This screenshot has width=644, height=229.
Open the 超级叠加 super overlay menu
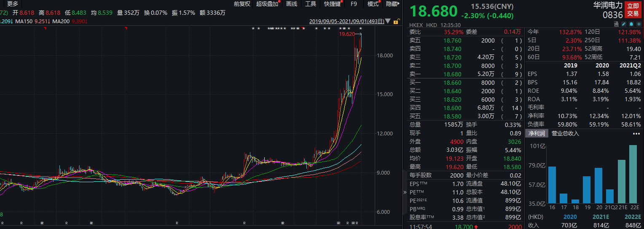[267, 4]
